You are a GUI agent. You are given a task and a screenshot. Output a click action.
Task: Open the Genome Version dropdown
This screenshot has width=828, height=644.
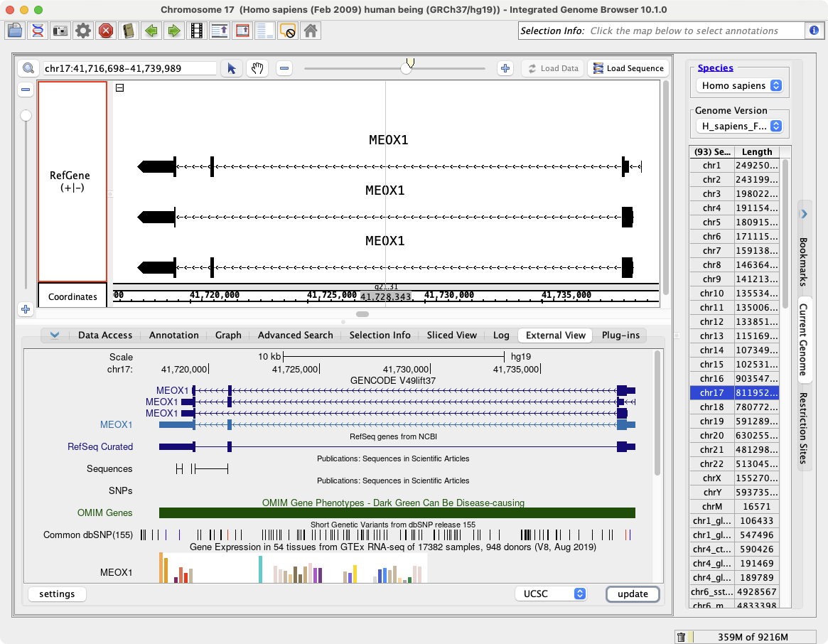[x=738, y=126]
